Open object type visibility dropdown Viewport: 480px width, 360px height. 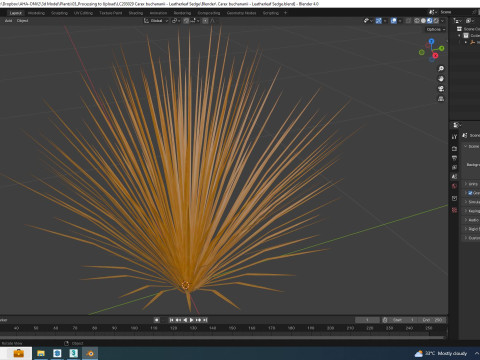coord(368,21)
